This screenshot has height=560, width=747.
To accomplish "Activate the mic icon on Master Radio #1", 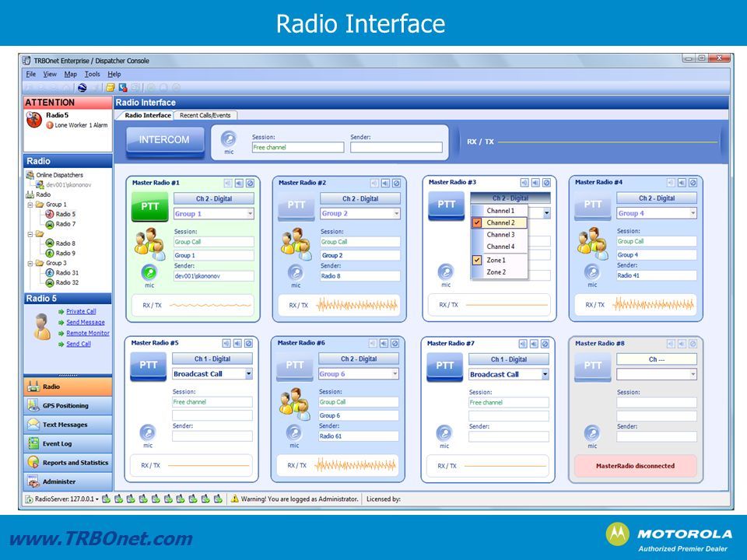I will coord(149,272).
